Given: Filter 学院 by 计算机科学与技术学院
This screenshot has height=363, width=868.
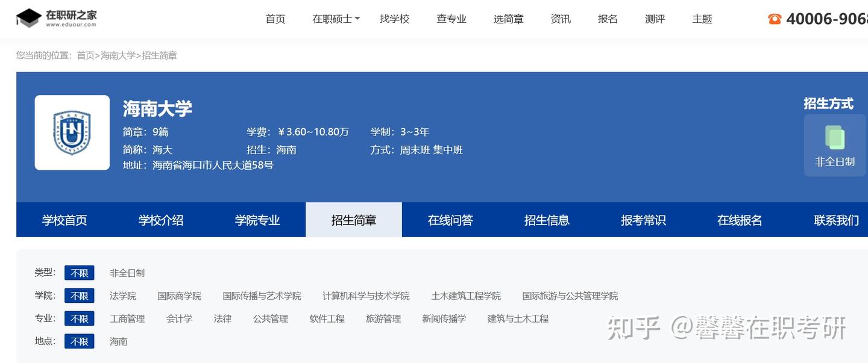Looking at the screenshot, I should coord(366,296).
